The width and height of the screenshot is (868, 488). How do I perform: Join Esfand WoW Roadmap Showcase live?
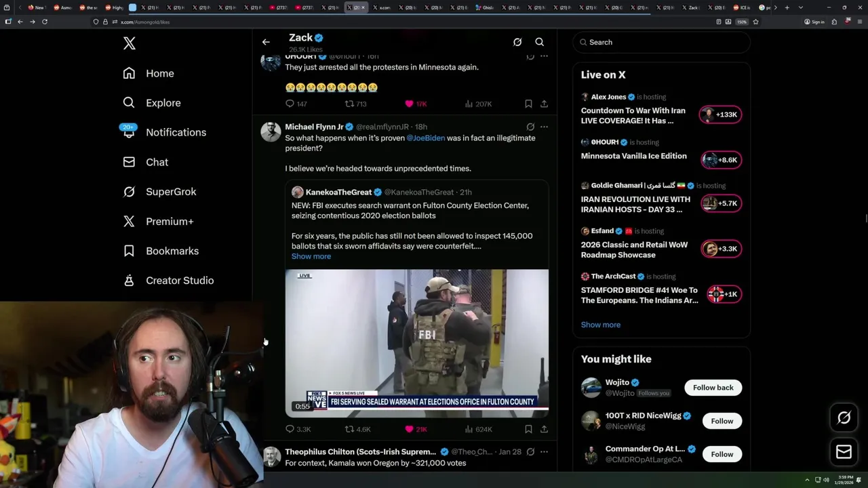[721, 249]
